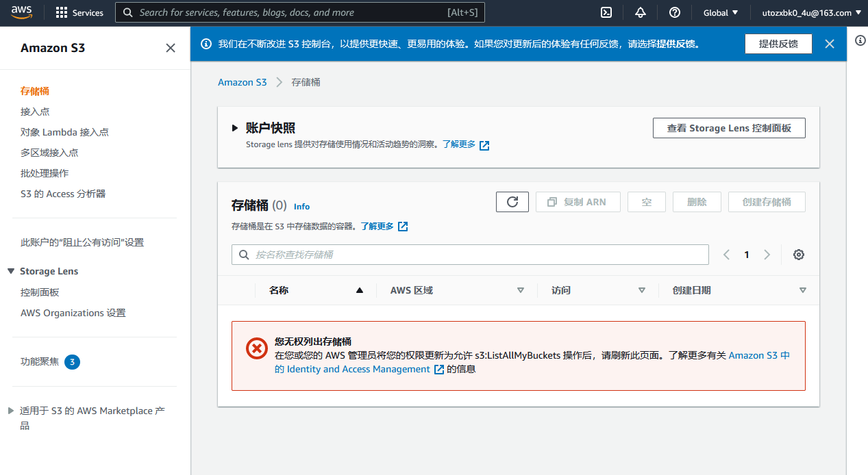Click Amazon S3 breadcrumb link

click(243, 82)
